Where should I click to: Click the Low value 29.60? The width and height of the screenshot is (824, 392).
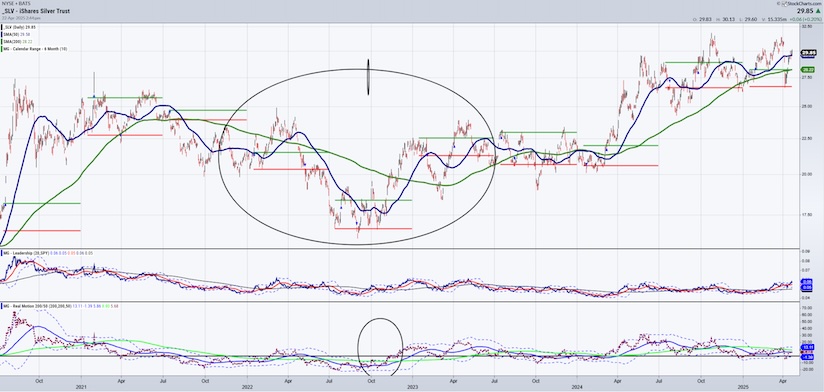(750, 19)
